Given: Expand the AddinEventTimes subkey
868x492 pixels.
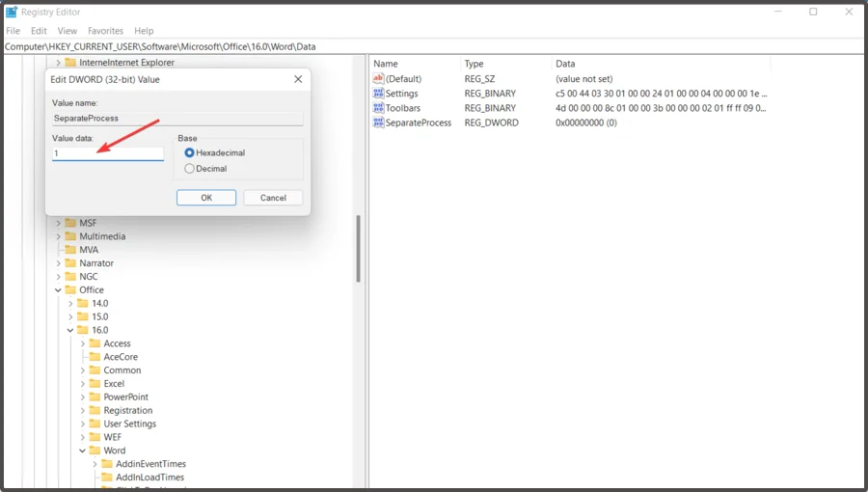Looking at the screenshot, I should pos(95,464).
